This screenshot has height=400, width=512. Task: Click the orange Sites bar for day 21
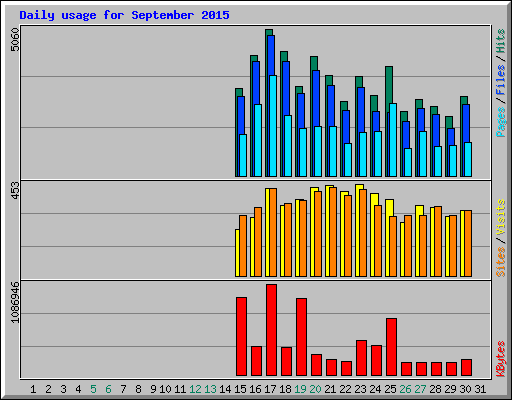coord(333,232)
